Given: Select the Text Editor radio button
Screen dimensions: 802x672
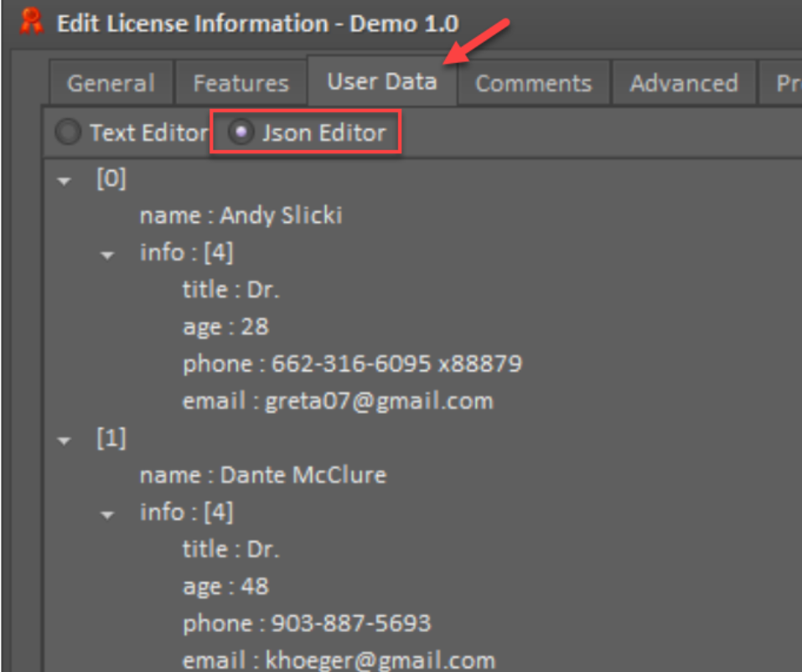Looking at the screenshot, I should (68, 132).
